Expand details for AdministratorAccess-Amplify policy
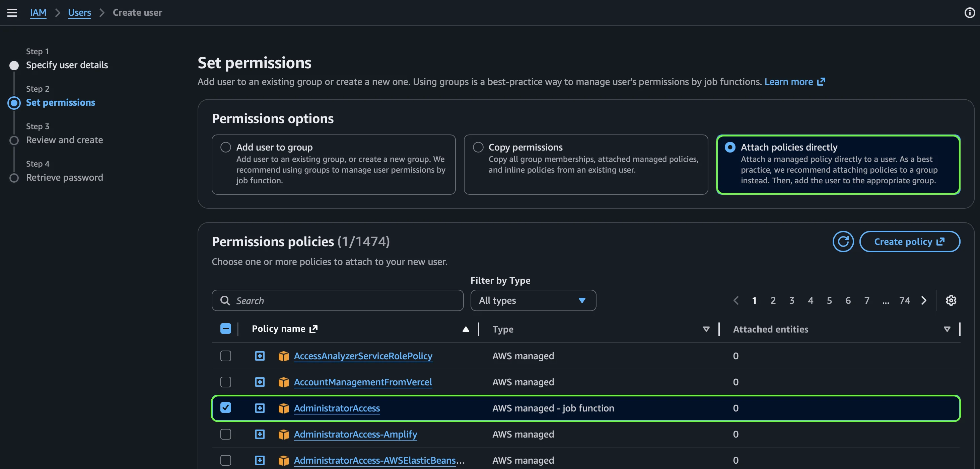The width and height of the screenshot is (980, 469). pyautogui.click(x=260, y=434)
